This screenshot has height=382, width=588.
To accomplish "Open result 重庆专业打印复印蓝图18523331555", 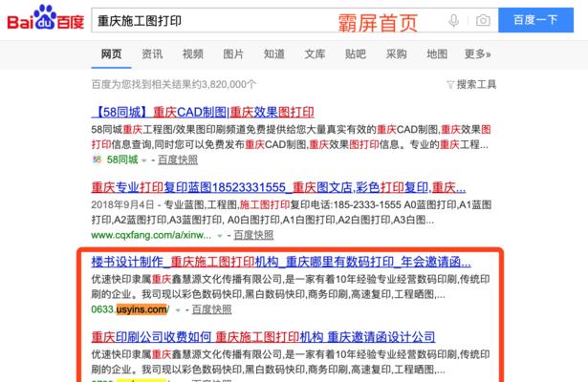I will pos(278,187).
